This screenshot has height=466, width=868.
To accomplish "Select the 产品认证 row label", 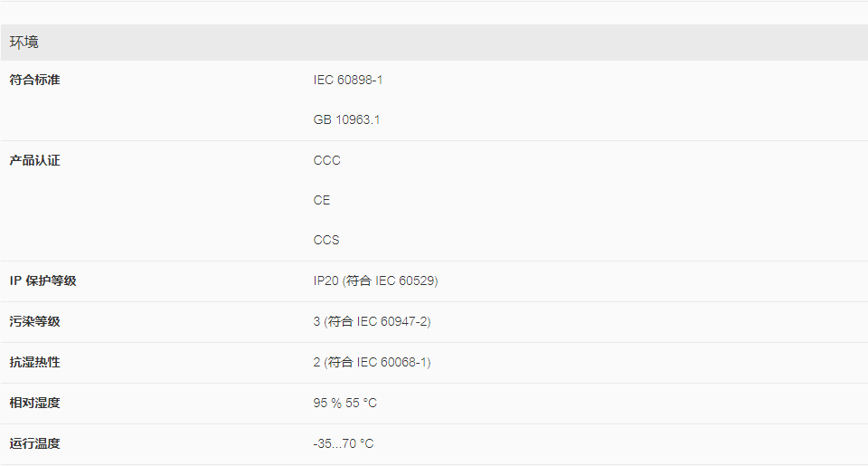I will [35, 161].
